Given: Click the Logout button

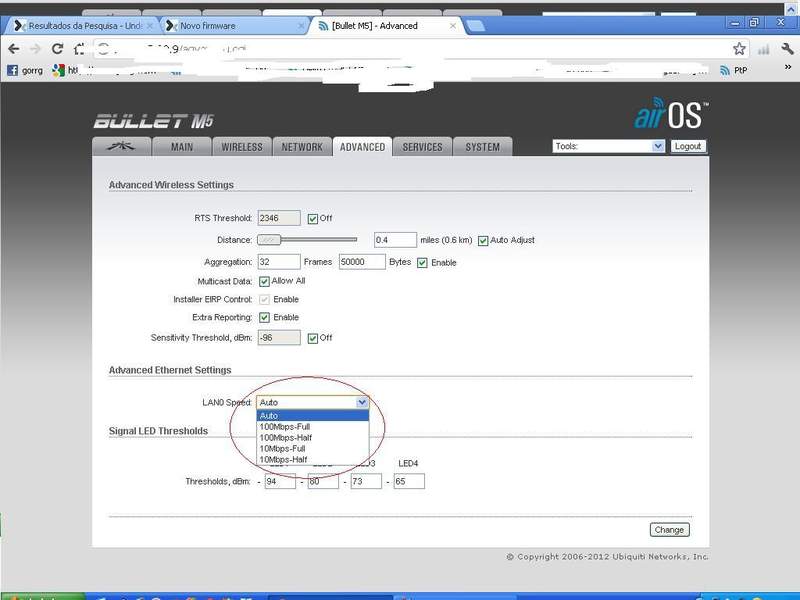Looking at the screenshot, I should pyautogui.click(x=688, y=146).
